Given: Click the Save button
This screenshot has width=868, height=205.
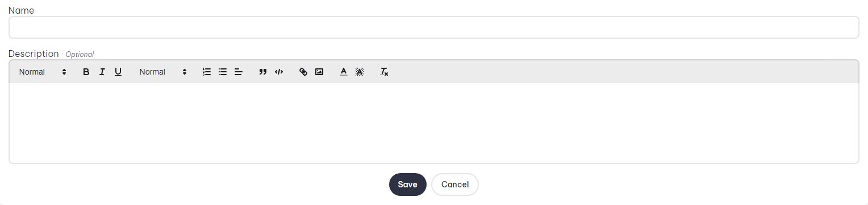Looking at the screenshot, I should pos(408,184).
